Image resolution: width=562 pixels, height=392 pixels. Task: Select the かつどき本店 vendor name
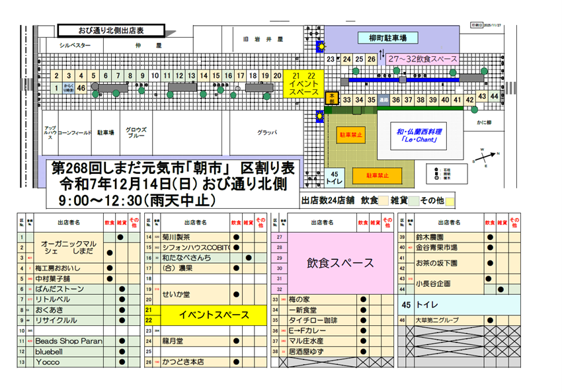pyautogui.click(x=184, y=362)
